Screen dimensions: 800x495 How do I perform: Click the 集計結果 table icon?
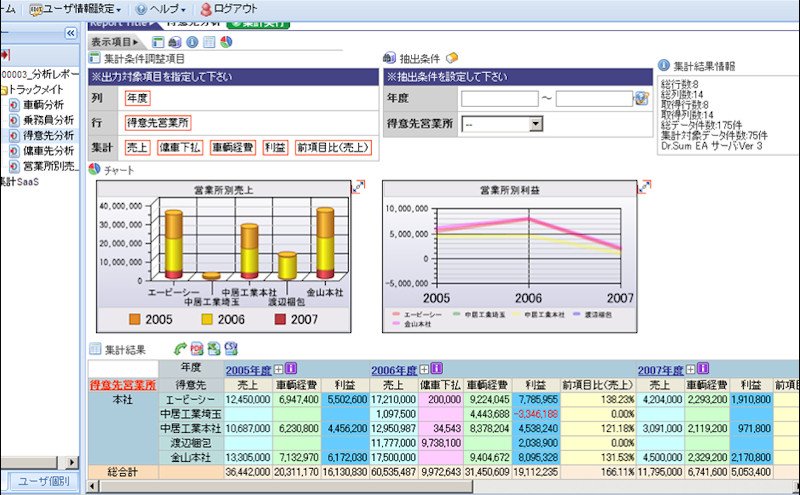95,349
